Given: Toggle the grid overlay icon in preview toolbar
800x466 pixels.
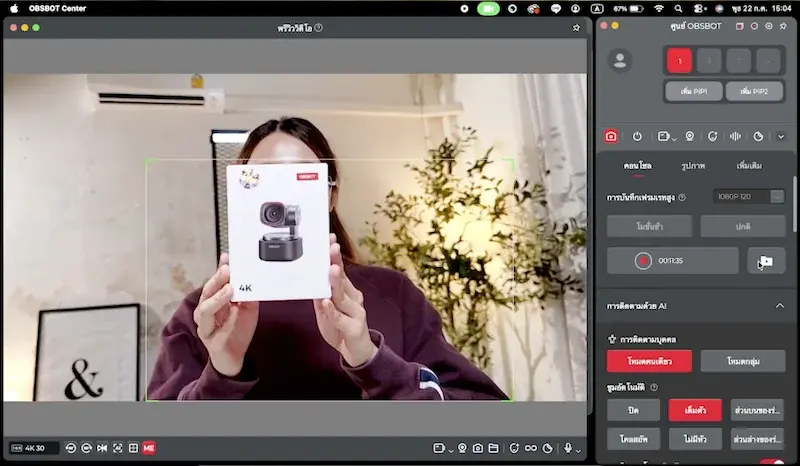Looking at the screenshot, I should click(x=133, y=448).
